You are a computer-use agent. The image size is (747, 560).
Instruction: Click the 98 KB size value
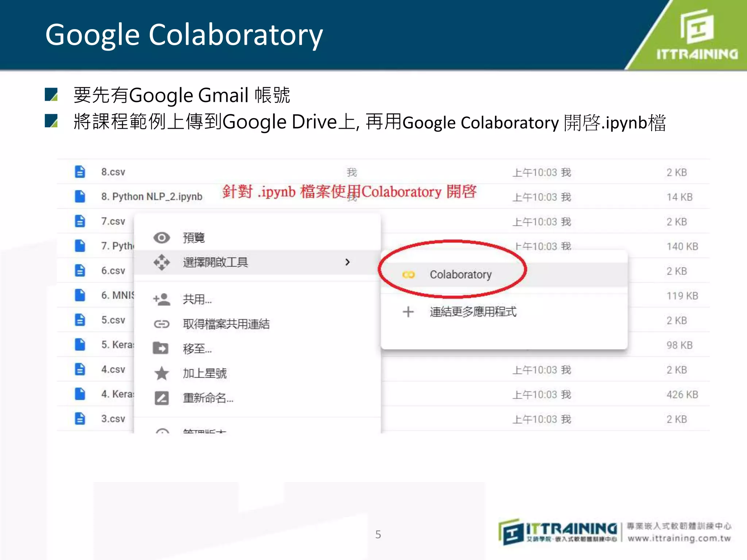(x=680, y=345)
